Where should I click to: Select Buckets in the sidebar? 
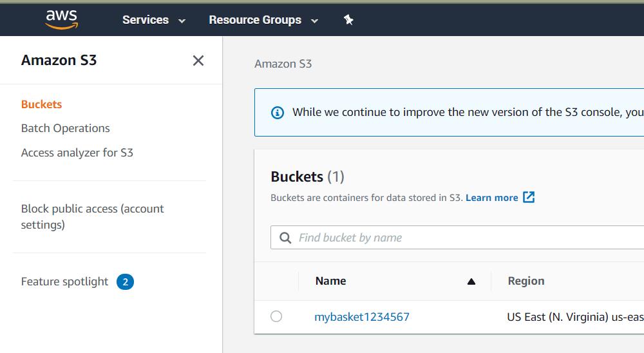point(41,104)
